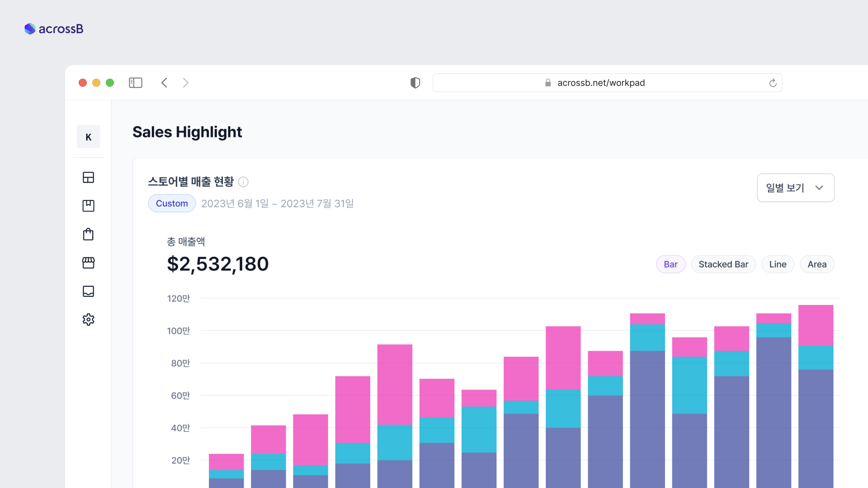Click the date range 2023년 6월 1일 text

(x=235, y=203)
